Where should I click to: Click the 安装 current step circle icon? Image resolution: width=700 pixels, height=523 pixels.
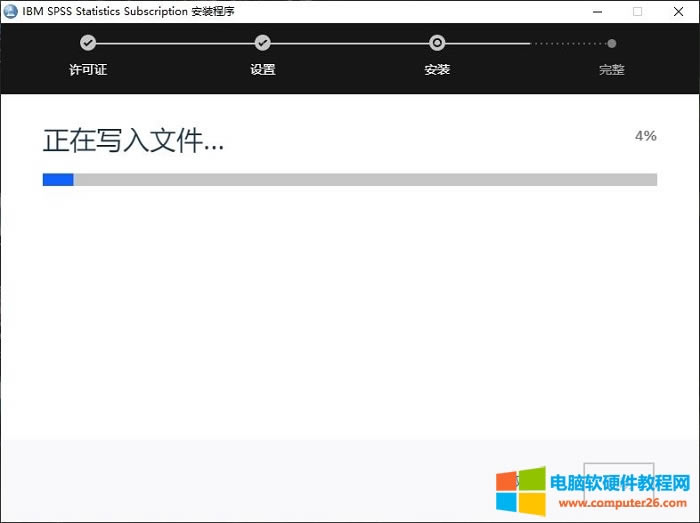437,43
